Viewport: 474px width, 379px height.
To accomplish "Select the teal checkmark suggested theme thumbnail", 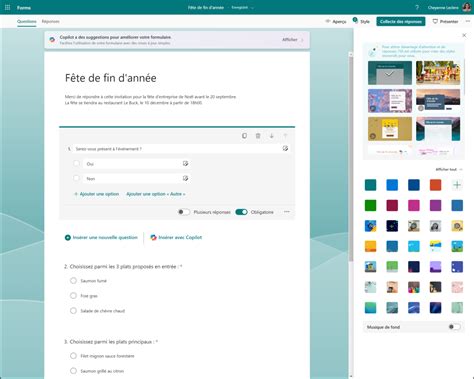I will pos(390,73).
